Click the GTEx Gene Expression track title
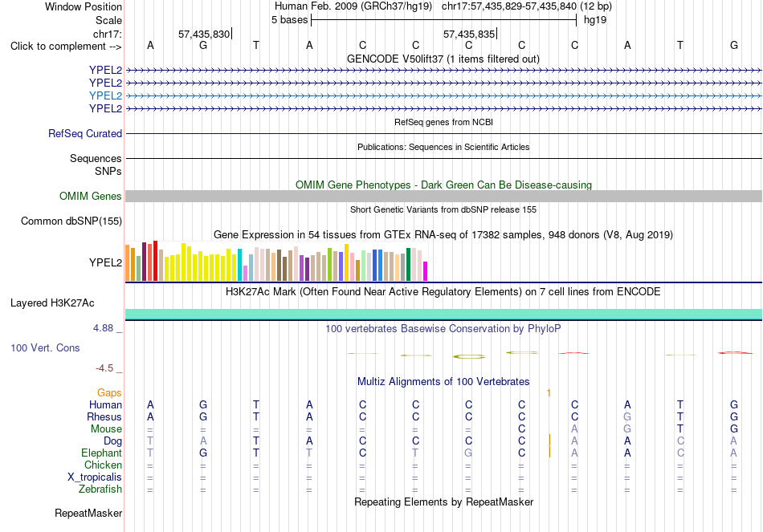 click(443, 235)
